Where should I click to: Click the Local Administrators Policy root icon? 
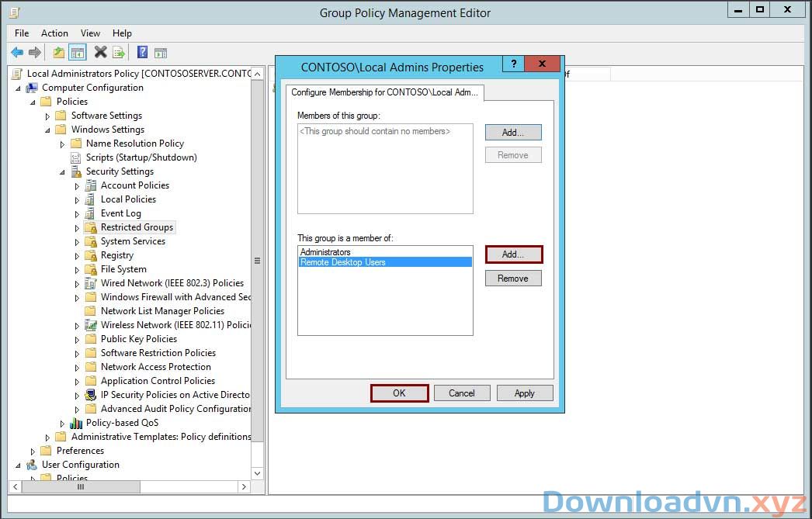pyautogui.click(x=16, y=74)
